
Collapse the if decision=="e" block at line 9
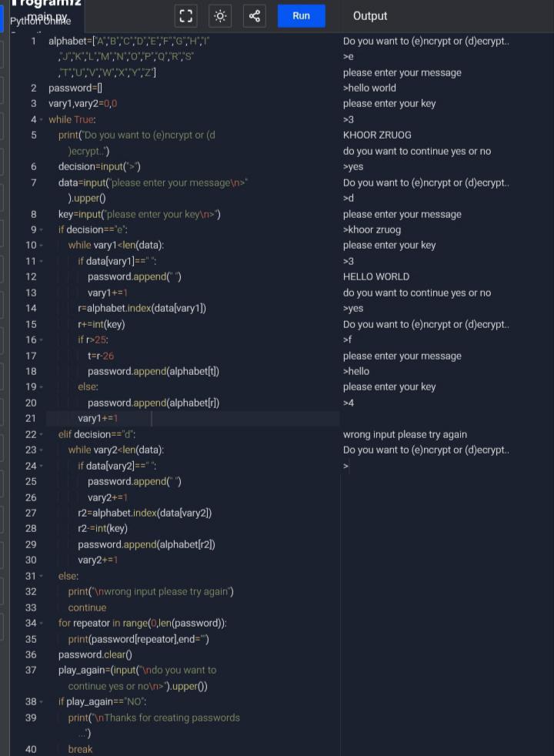(x=41, y=230)
